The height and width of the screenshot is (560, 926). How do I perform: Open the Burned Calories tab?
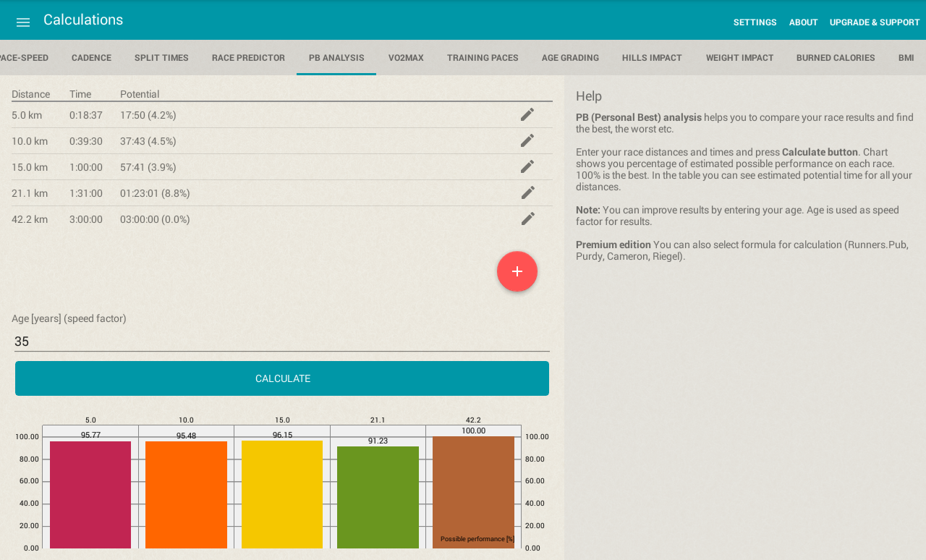(x=836, y=58)
